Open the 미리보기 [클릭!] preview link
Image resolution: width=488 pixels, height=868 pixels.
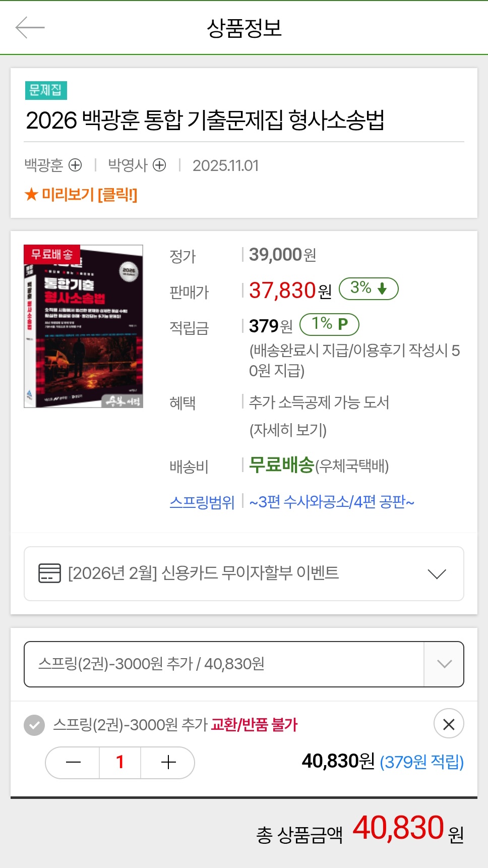click(x=81, y=194)
